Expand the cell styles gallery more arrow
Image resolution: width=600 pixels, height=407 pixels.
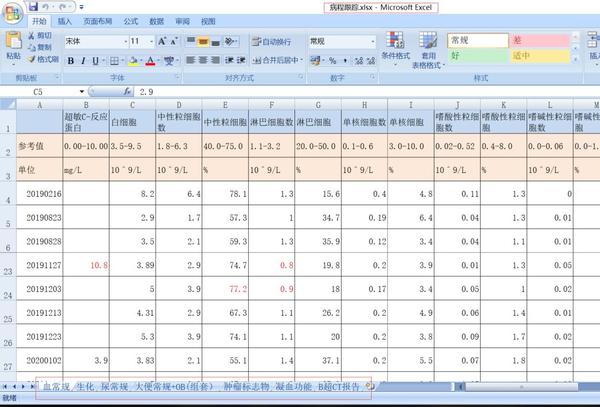[575, 59]
